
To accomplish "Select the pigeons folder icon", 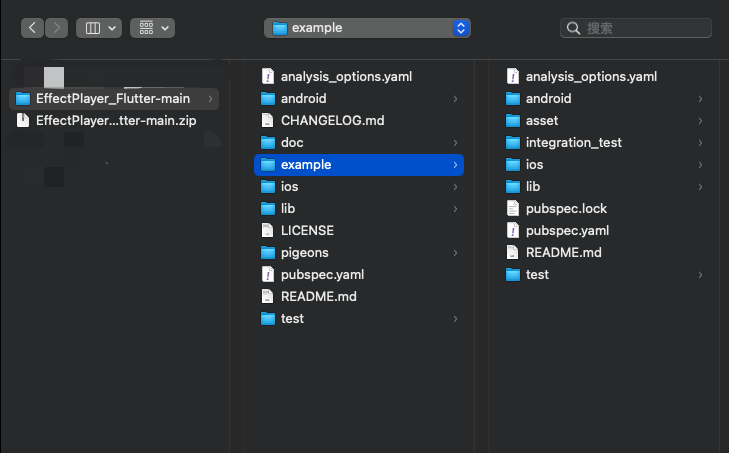I will tap(267, 253).
